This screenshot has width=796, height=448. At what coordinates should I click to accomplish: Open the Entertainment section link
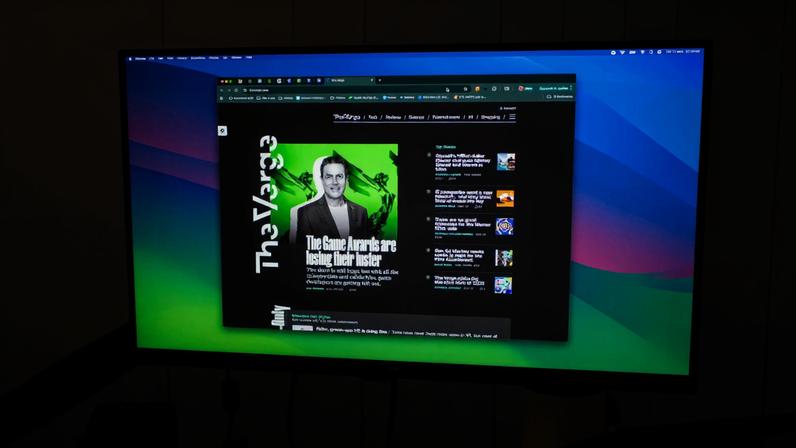tap(446, 117)
